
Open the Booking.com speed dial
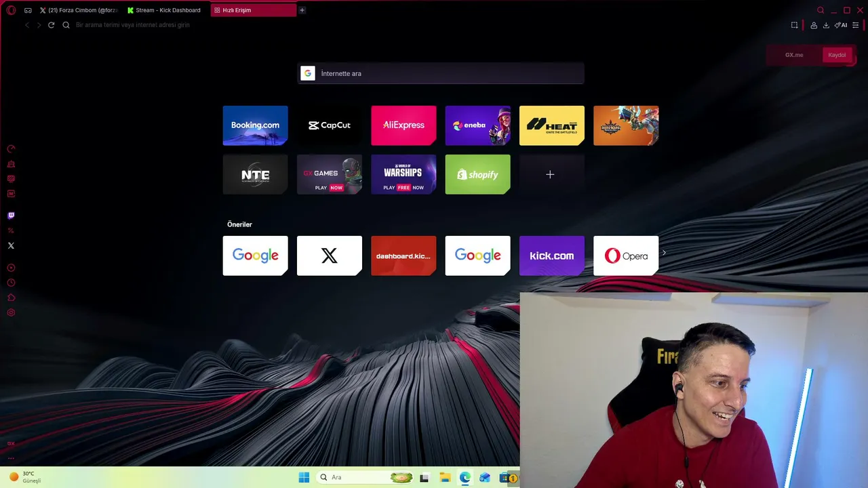click(x=255, y=125)
